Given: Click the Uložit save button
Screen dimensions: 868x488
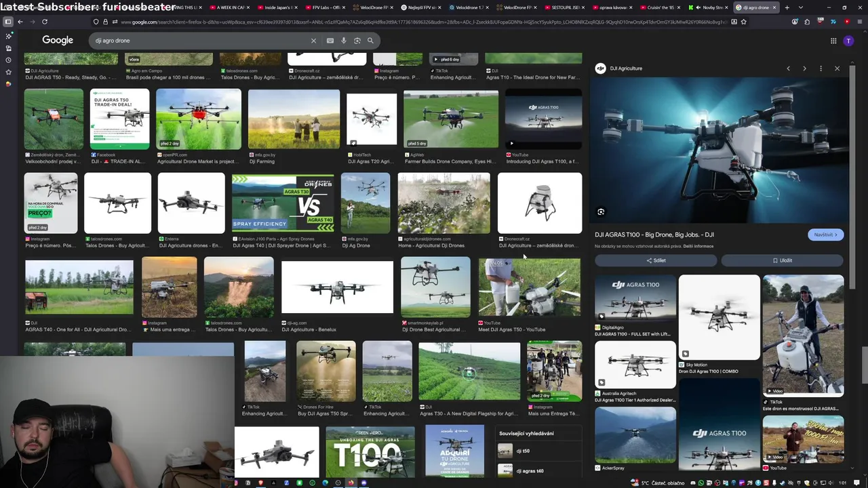Looking at the screenshot, I should (x=782, y=260).
